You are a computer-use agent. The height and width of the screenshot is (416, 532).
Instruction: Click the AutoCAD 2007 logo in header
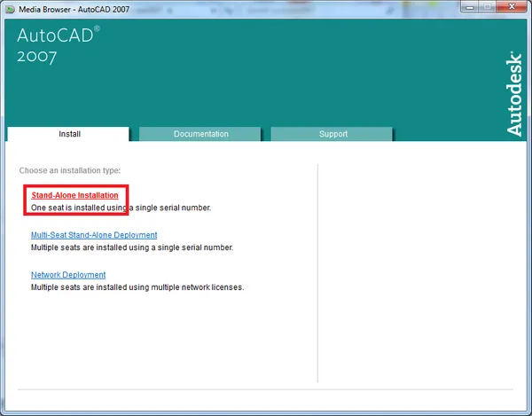click(x=55, y=45)
